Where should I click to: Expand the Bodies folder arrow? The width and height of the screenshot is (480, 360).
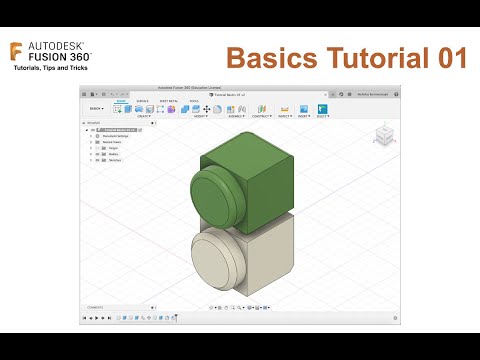tap(91, 154)
